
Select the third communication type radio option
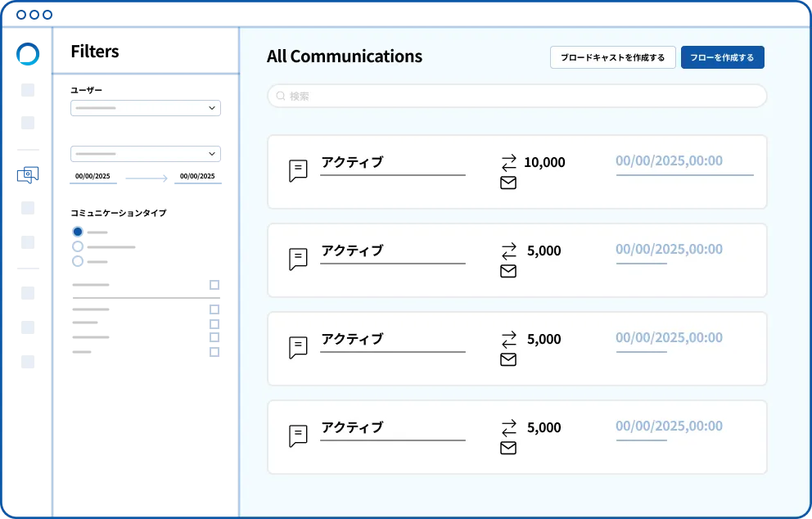(x=78, y=261)
